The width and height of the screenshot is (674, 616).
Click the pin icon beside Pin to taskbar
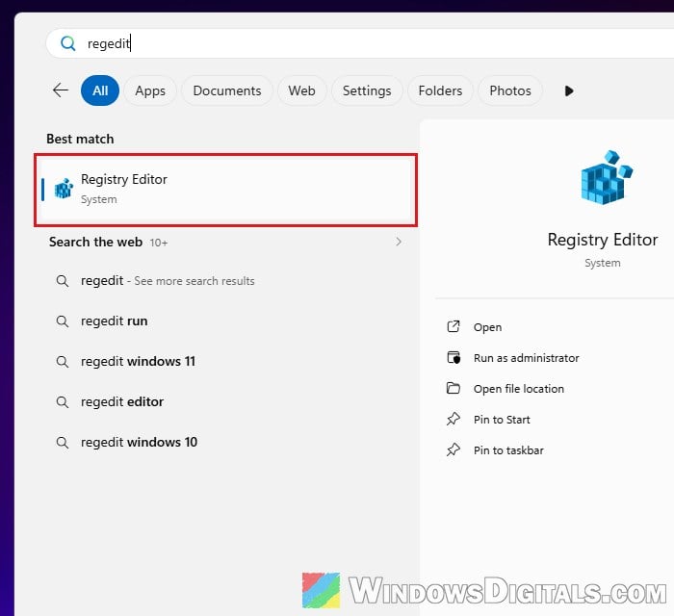[454, 449]
